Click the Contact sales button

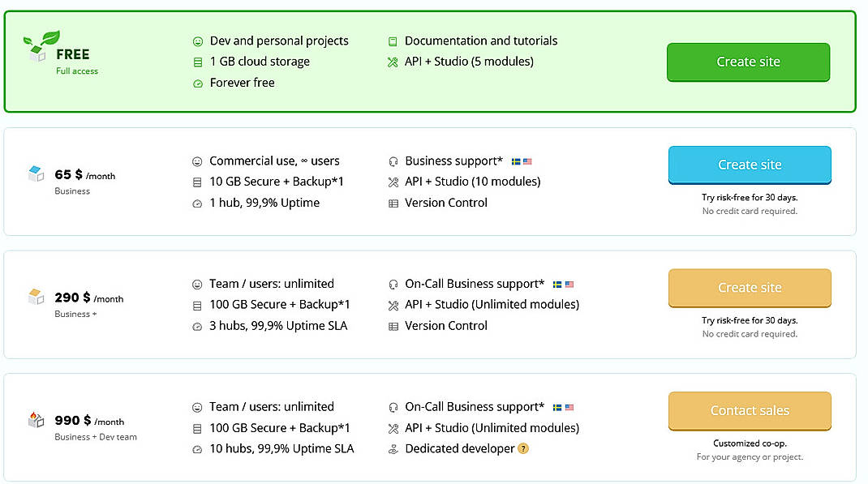[x=750, y=410]
